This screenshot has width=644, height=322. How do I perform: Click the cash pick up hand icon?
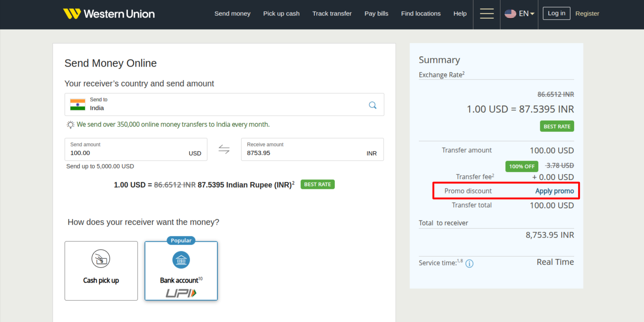[x=101, y=258]
